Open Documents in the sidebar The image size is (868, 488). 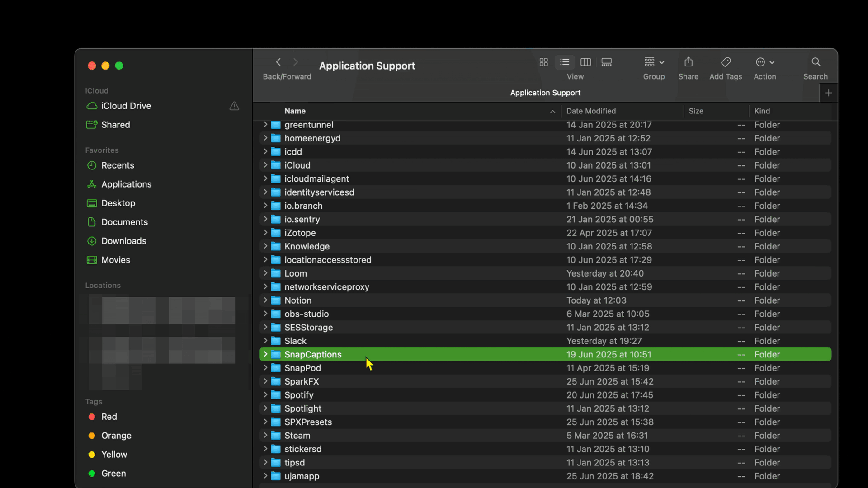[124, 222]
